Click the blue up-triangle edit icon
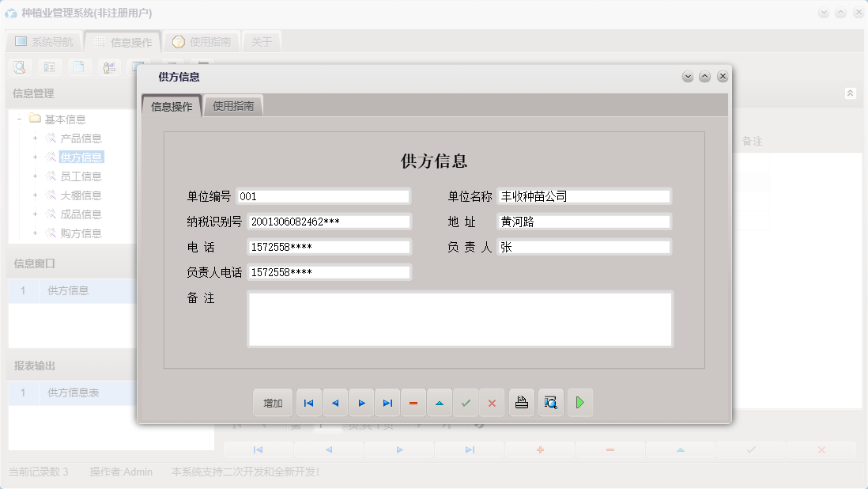Image resolution: width=868 pixels, height=489 pixels. pyautogui.click(x=440, y=403)
